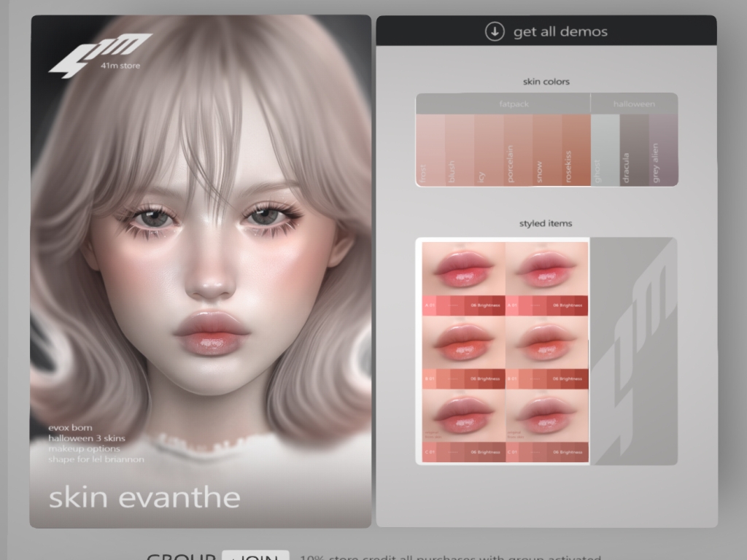Pick the dracula halloween skin swatch
Viewport: 747px width, 560px height.
[x=634, y=150]
